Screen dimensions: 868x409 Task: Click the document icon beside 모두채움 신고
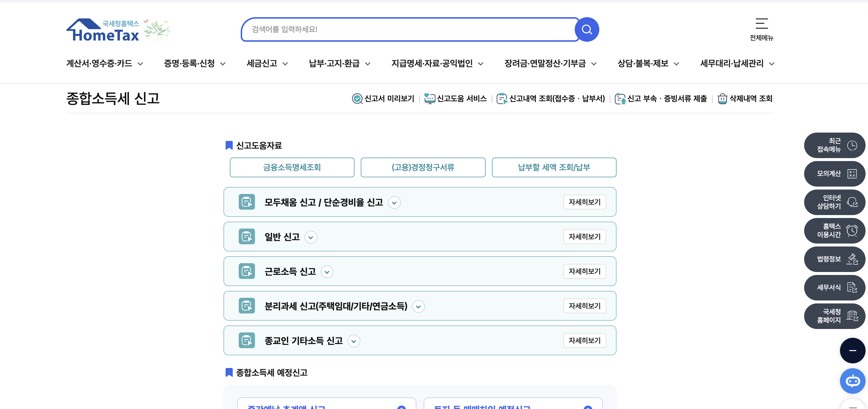[247, 202]
